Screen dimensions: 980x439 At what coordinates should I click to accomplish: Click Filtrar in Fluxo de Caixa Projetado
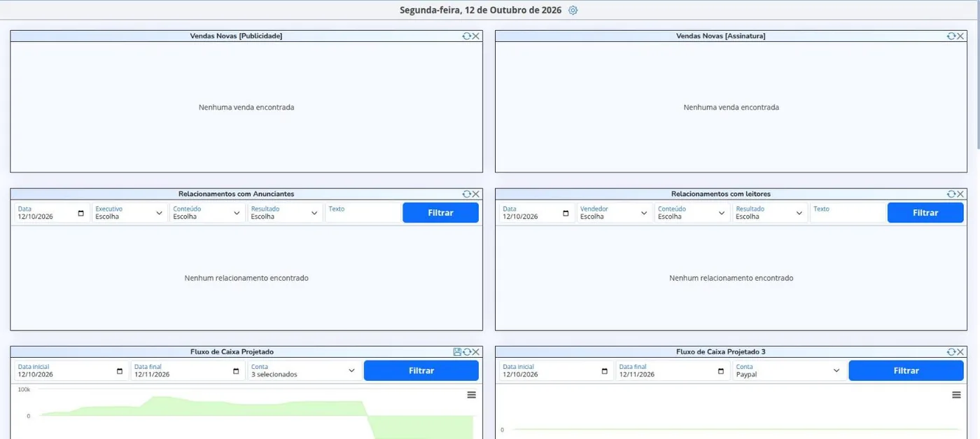click(x=421, y=370)
